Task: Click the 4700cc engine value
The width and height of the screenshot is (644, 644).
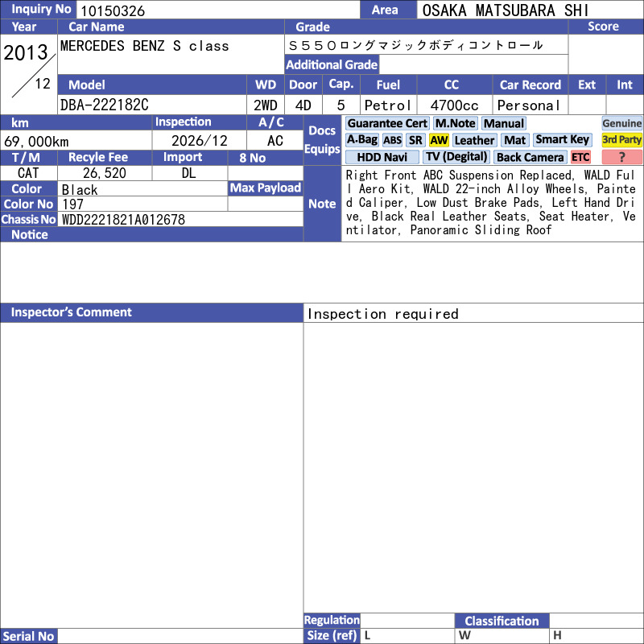Action: [x=454, y=105]
